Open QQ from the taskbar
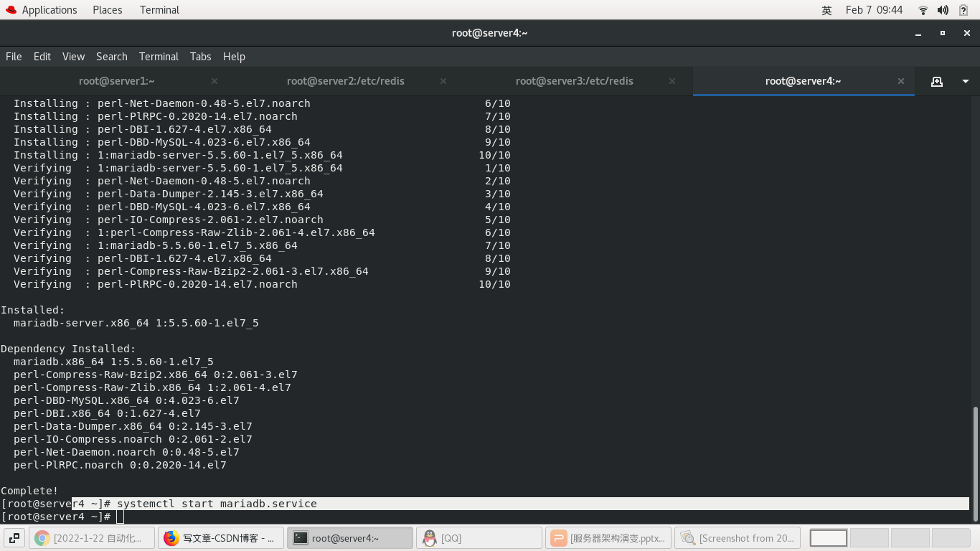Viewport: 980px width, 551px height. coord(478,537)
